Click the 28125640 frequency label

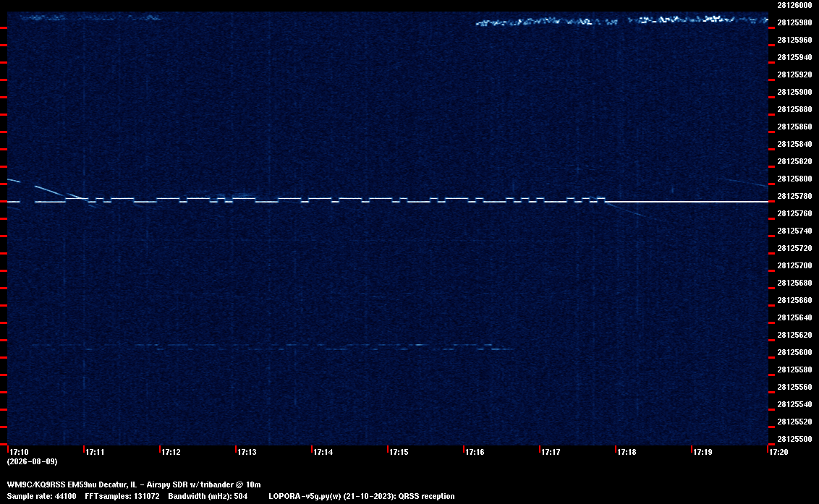point(794,317)
